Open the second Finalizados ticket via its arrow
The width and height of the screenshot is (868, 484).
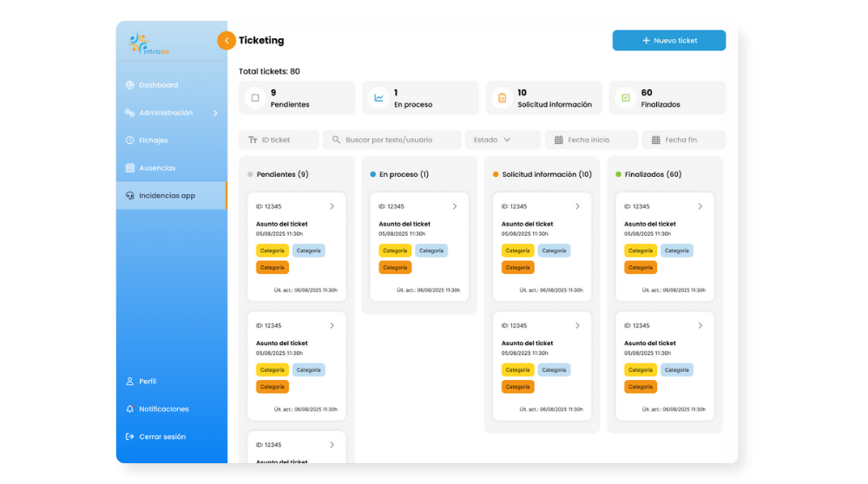(700, 326)
